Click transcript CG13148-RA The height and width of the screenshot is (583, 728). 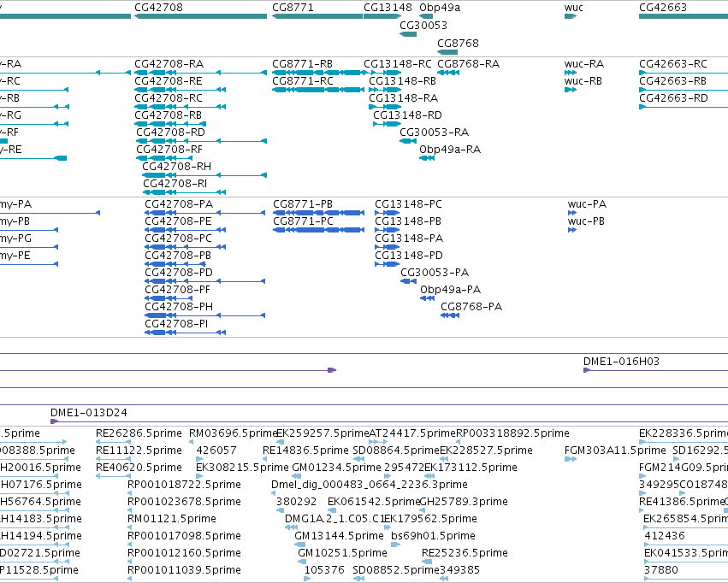(404, 97)
